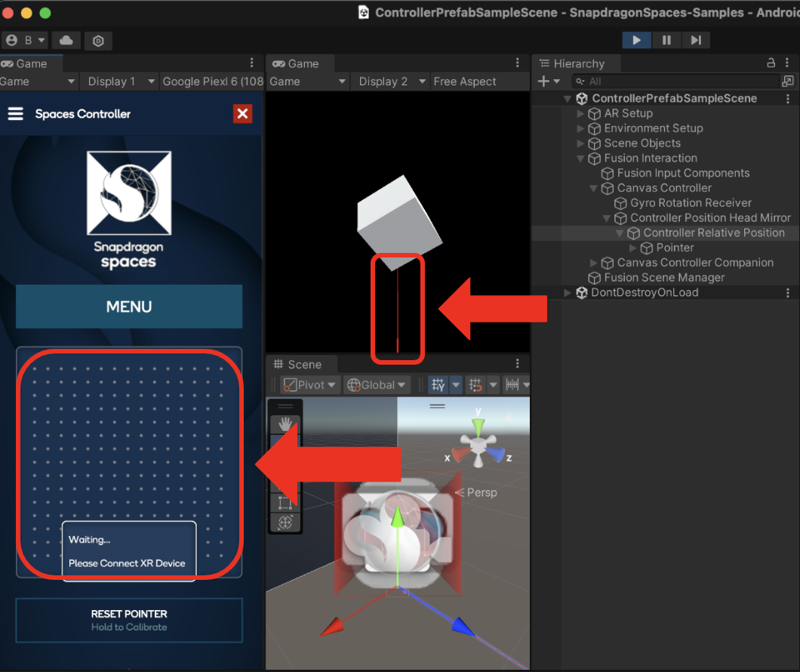The image size is (800, 672).
Task: Open the Google Pixel 6 resolution dropdown
Action: pos(212,82)
